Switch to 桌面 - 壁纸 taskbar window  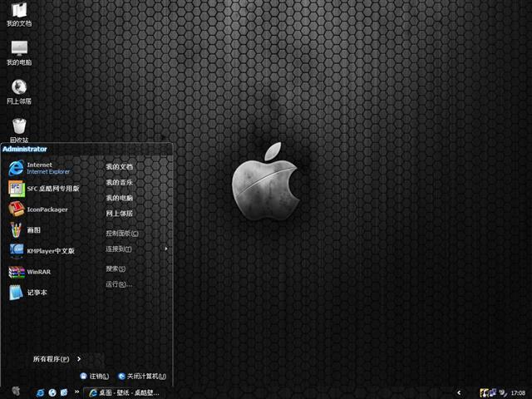[124, 393]
